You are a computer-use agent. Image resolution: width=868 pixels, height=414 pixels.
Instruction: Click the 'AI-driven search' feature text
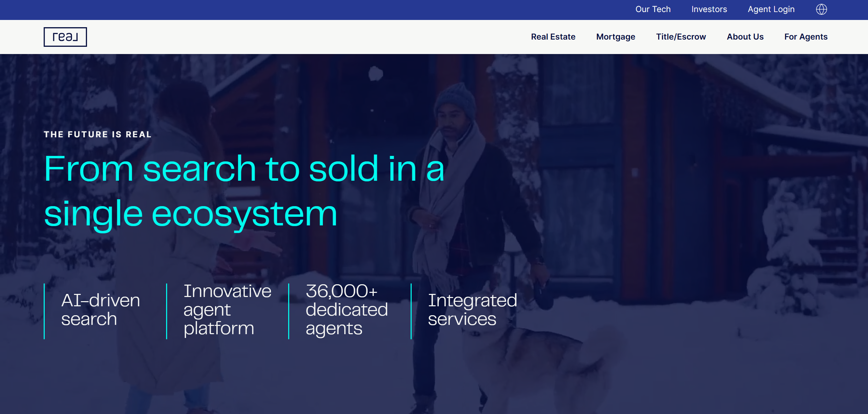(100, 309)
